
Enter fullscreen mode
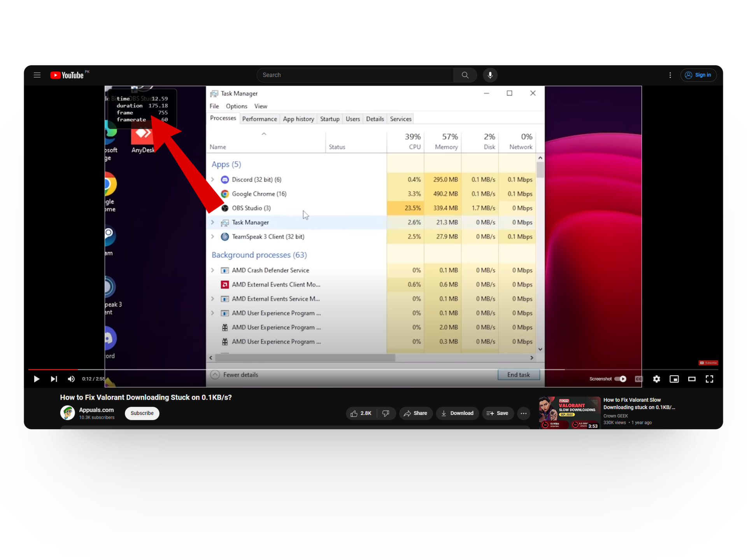(x=709, y=379)
